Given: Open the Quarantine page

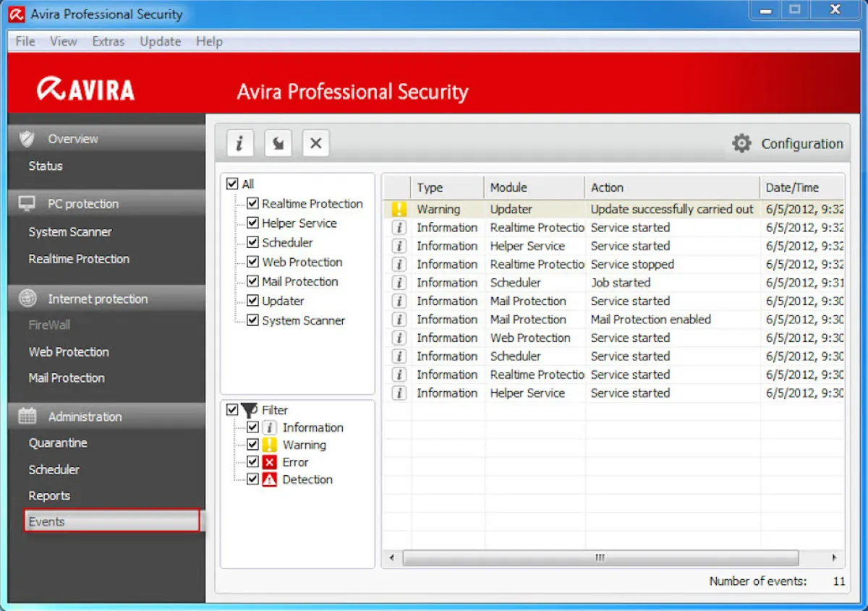Looking at the screenshot, I should click(x=58, y=443).
